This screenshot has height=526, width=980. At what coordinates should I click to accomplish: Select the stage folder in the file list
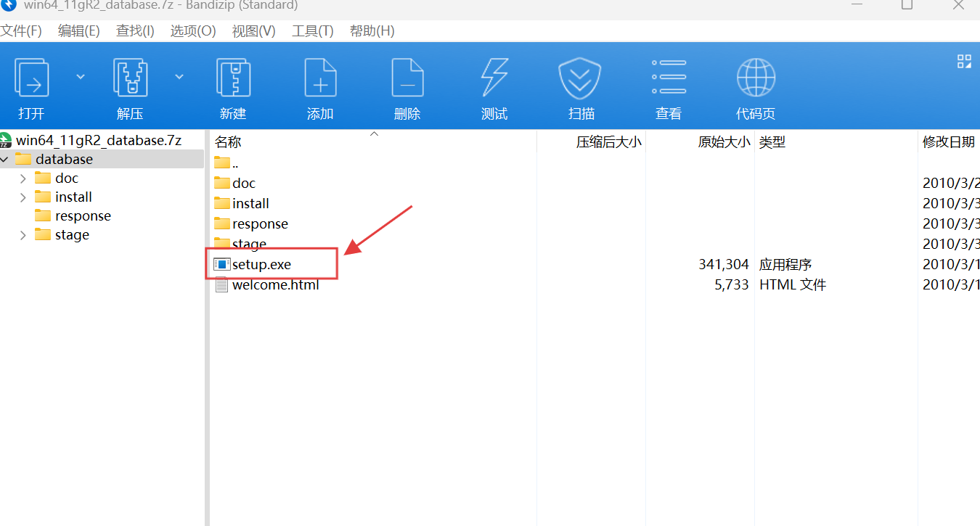point(249,244)
